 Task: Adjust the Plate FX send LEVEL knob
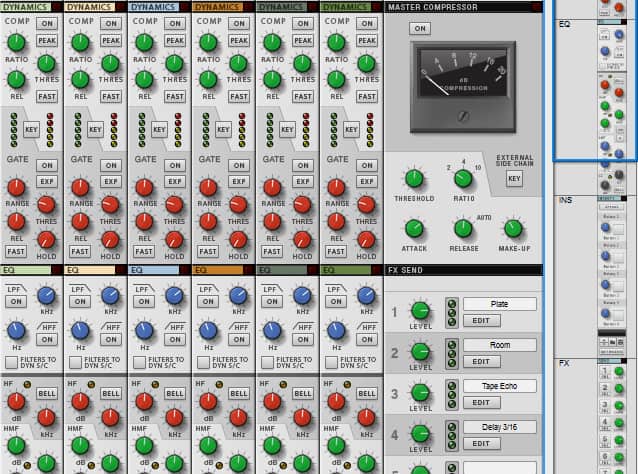421,311
